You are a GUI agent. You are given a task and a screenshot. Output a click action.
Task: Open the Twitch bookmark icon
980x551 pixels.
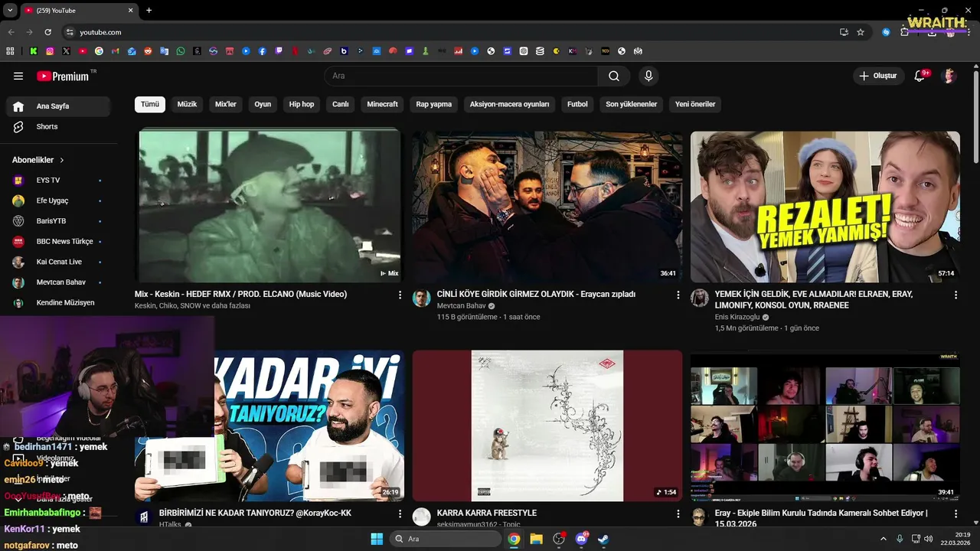pos(279,51)
